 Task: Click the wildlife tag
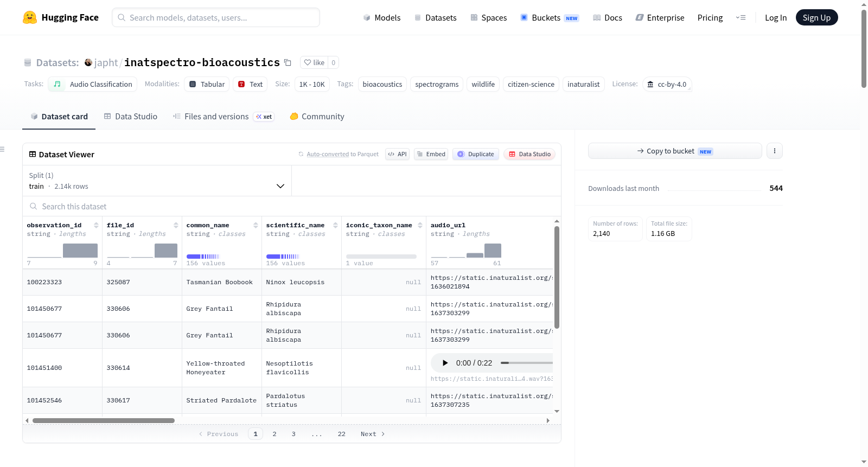pos(483,84)
